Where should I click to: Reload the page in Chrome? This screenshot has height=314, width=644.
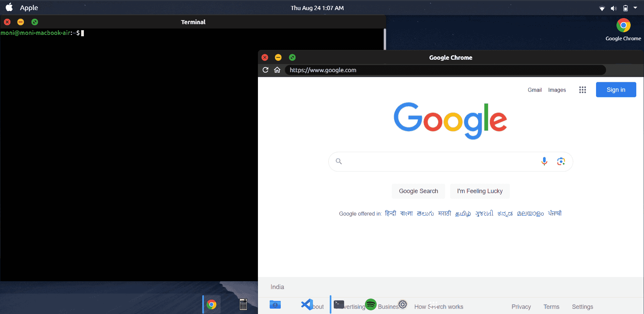point(265,70)
